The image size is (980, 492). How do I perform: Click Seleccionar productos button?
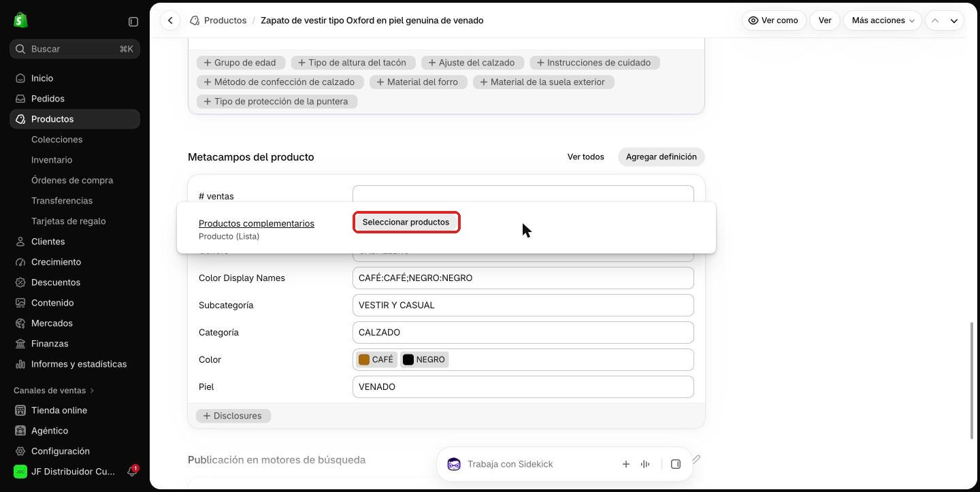click(406, 222)
